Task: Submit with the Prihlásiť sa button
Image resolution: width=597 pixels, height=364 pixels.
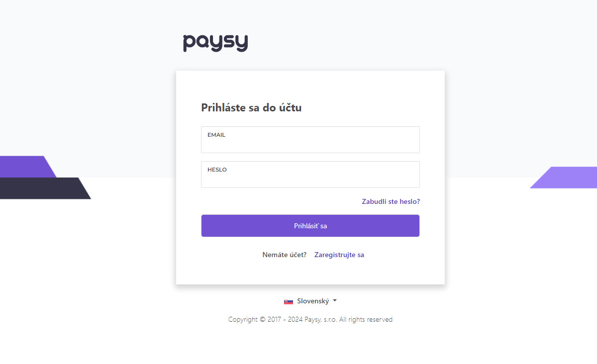Action: [x=310, y=226]
